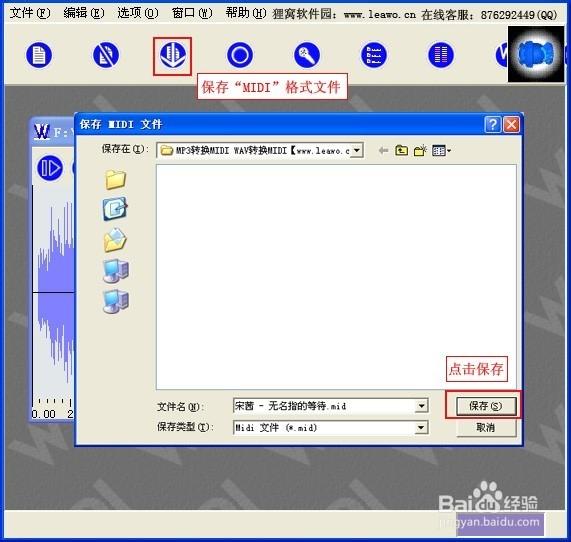This screenshot has height=542, width=571.
Task: Expand the 文件名 dropdown arrow
Action: [x=421, y=405]
